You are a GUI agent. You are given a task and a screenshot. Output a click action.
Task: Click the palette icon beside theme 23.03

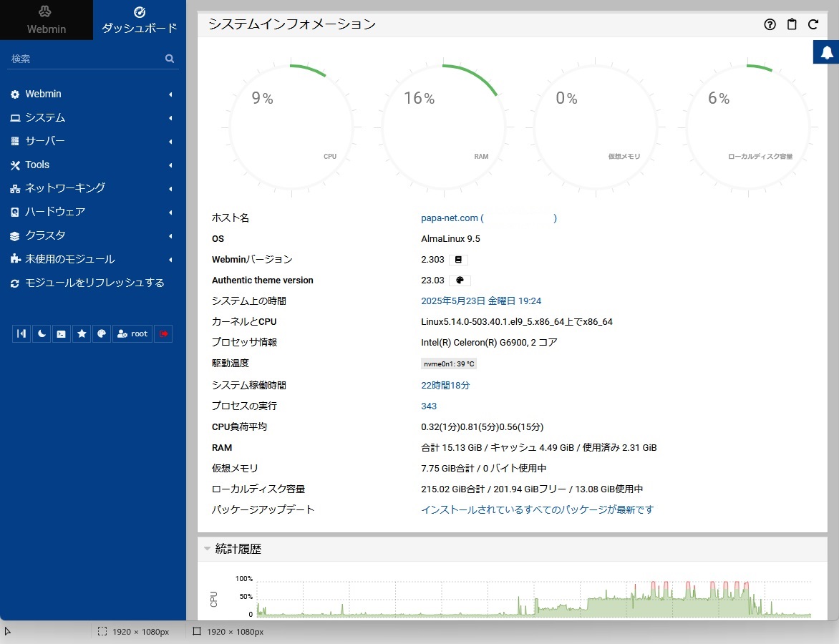pyautogui.click(x=460, y=280)
